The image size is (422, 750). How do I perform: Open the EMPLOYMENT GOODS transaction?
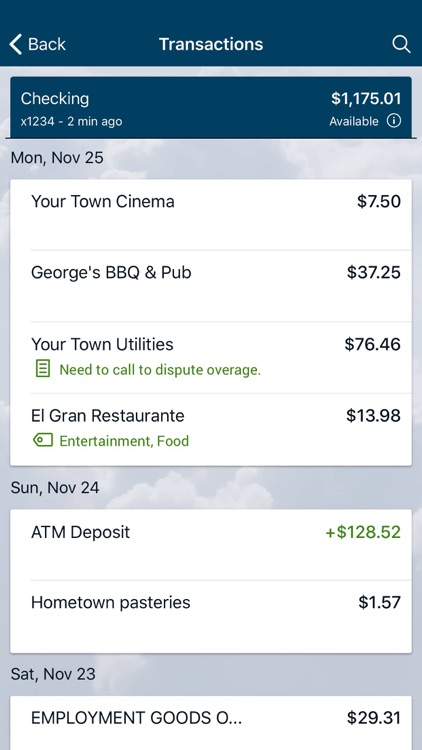(x=211, y=723)
